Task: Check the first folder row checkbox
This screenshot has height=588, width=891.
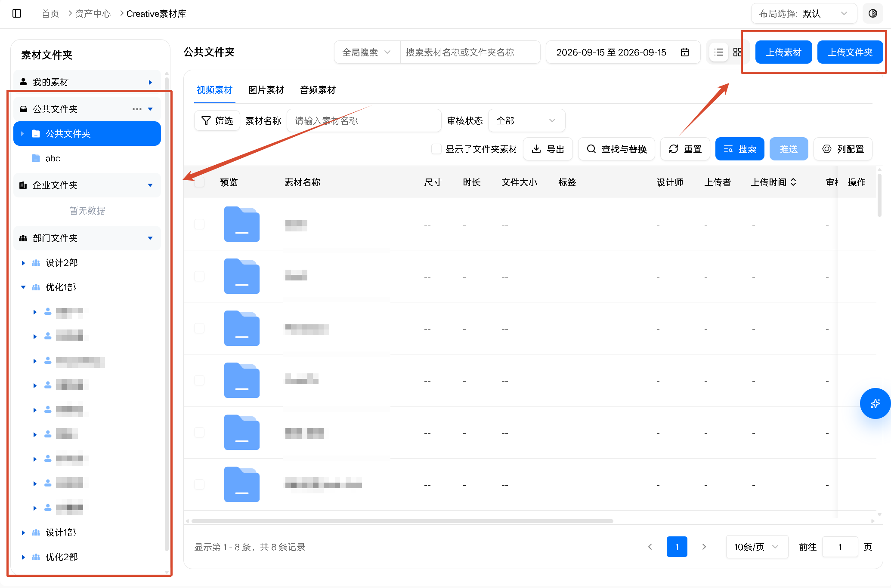Action: (x=199, y=224)
